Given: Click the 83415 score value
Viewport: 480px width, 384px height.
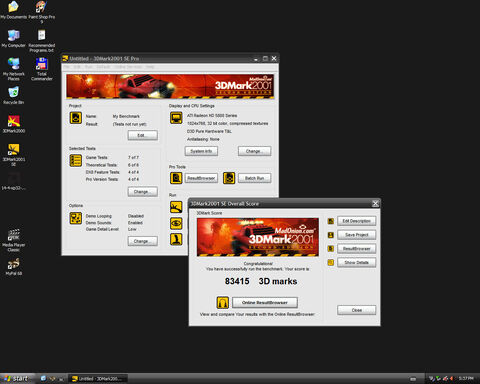Looking at the screenshot, I should tap(237, 281).
